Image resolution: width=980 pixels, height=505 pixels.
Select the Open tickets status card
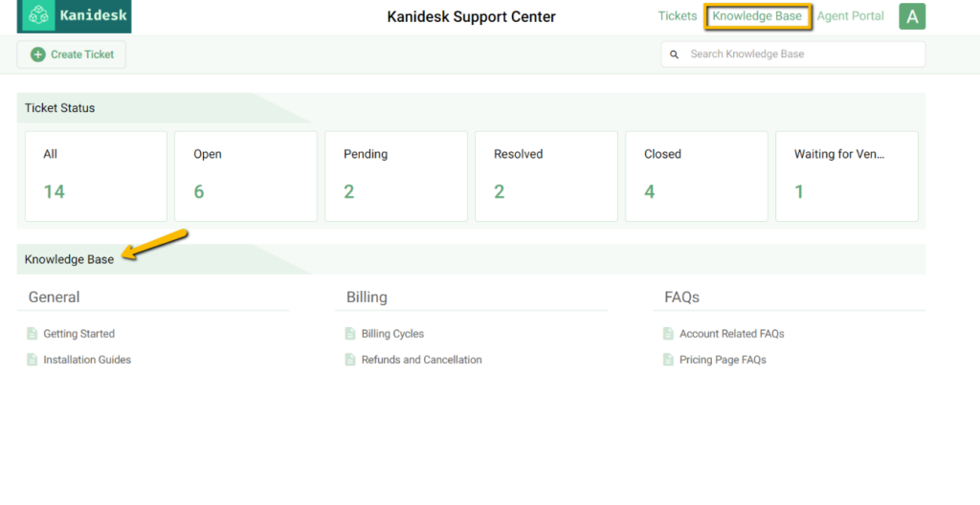(246, 176)
